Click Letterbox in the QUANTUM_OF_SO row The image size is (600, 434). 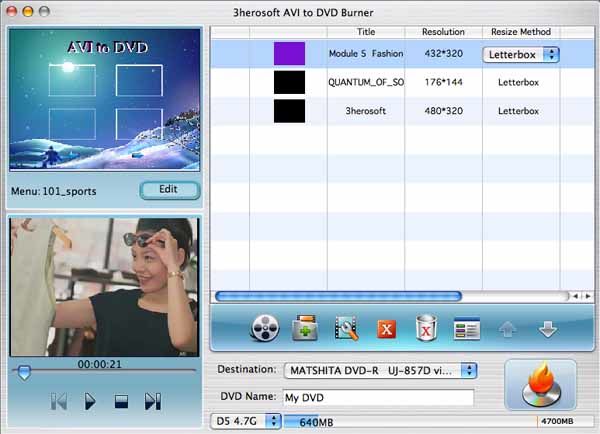click(518, 82)
